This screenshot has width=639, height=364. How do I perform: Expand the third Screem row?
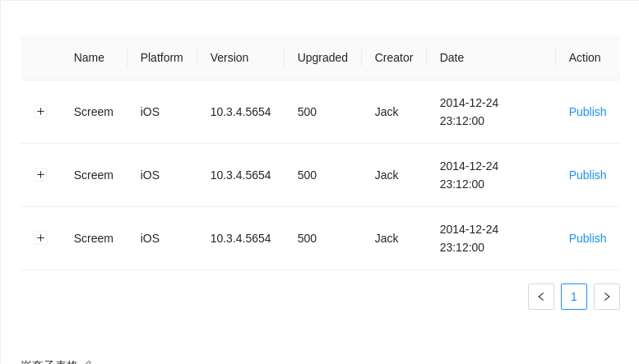click(x=40, y=238)
